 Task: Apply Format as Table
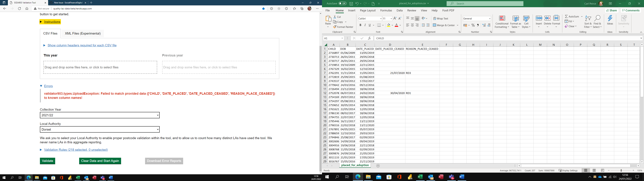click(x=515, y=22)
